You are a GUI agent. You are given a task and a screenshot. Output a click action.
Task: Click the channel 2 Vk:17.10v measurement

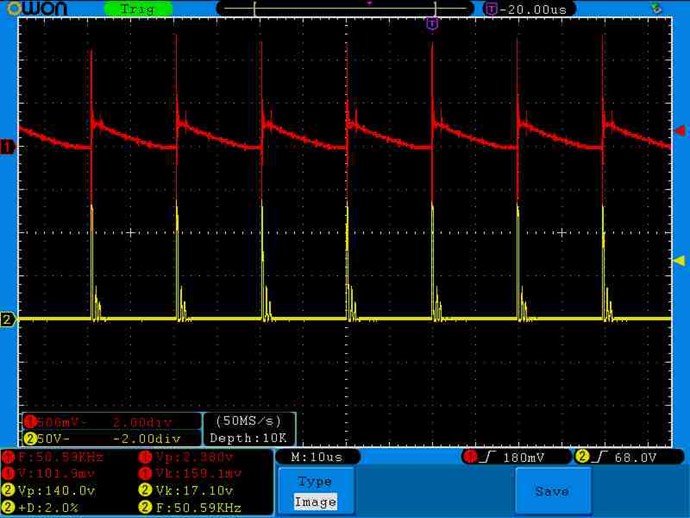pos(186,490)
